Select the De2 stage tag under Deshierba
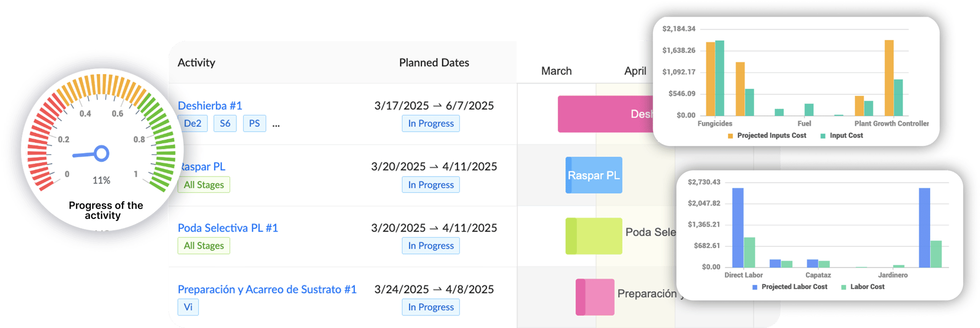Image resolution: width=980 pixels, height=328 pixels. (x=193, y=123)
